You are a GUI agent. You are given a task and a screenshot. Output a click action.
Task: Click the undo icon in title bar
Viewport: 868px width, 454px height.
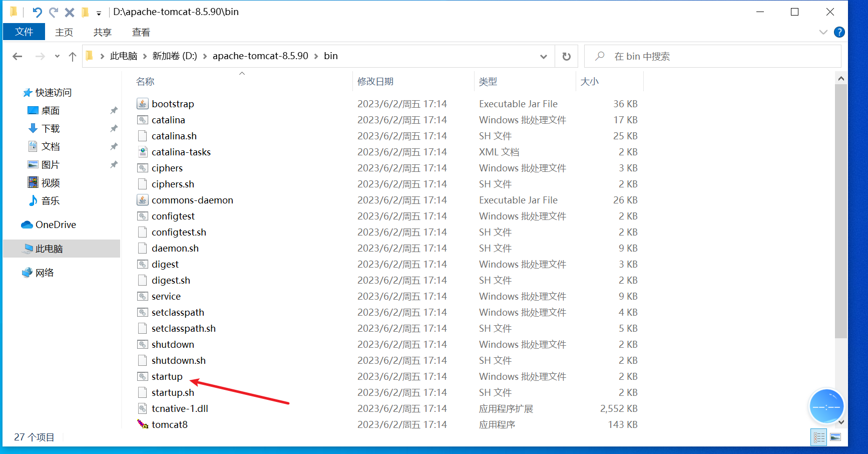pyautogui.click(x=37, y=12)
